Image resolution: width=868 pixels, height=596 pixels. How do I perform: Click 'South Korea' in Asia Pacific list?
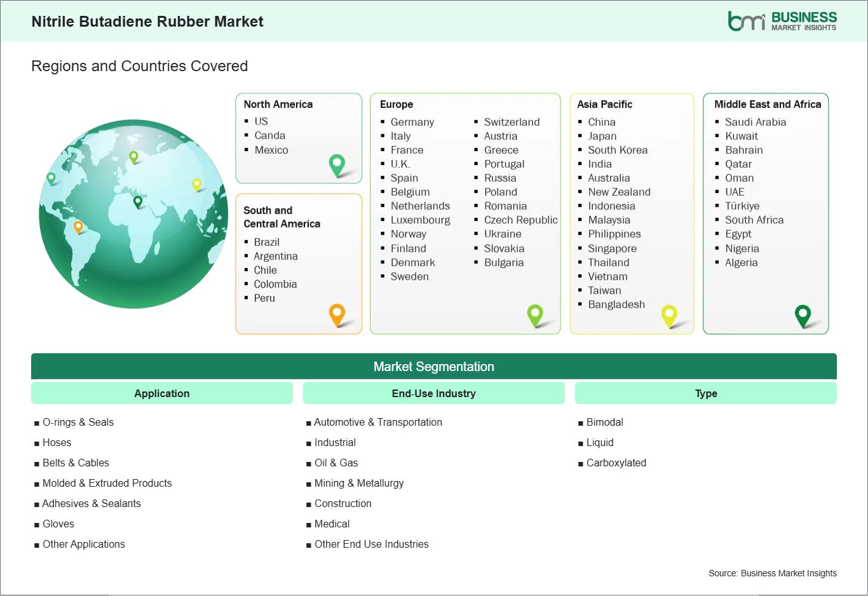[x=618, y=150]
